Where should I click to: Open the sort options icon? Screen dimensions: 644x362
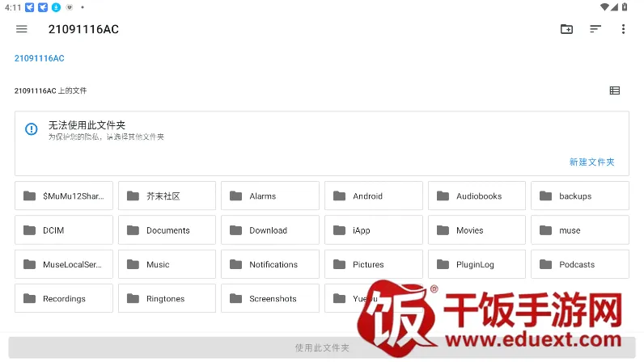[x=595, y=29]
